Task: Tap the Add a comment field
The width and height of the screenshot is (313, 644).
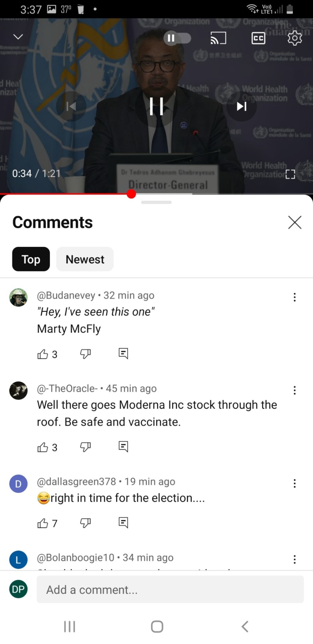Action: [170, 590]
